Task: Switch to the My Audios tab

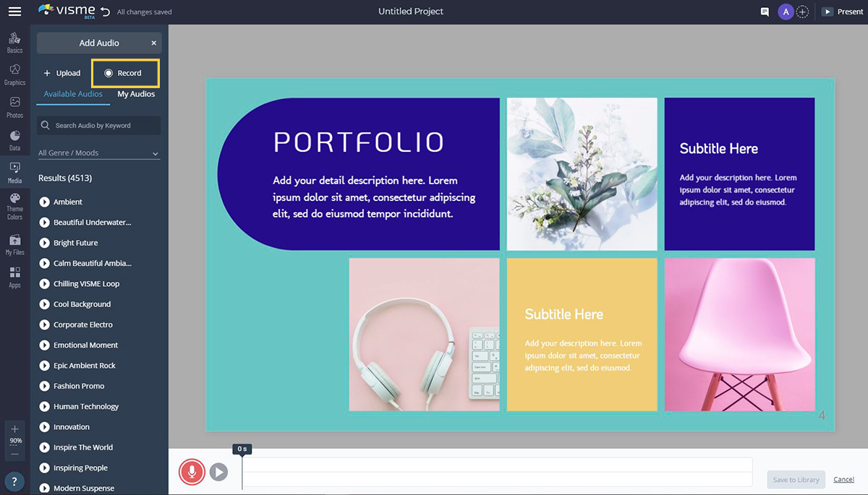Action: pyautogui.click(x=136, y=94)
